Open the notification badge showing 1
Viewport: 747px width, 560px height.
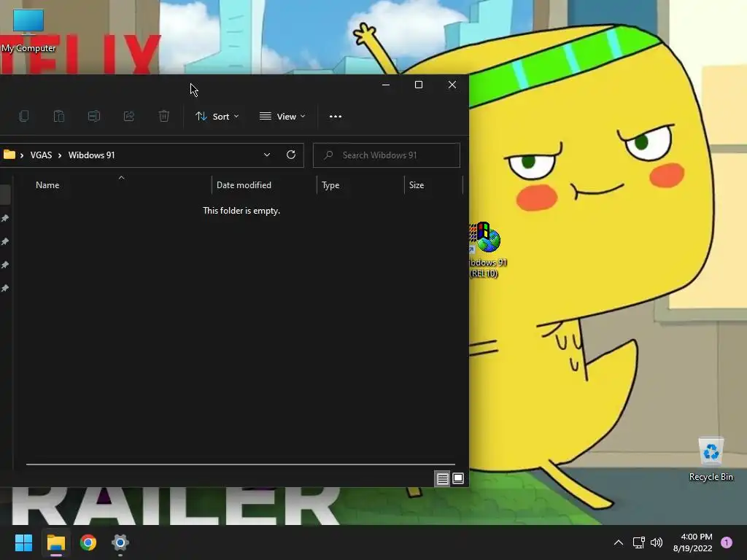727,542
